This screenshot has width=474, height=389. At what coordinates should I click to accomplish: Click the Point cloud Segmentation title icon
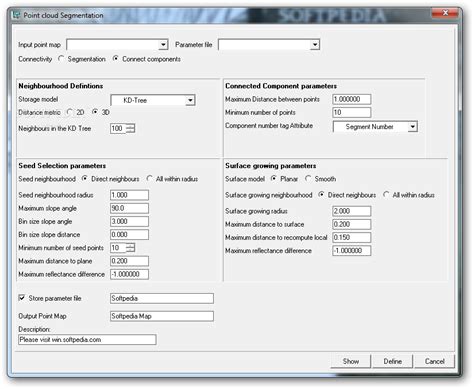(x=16, y=15)
